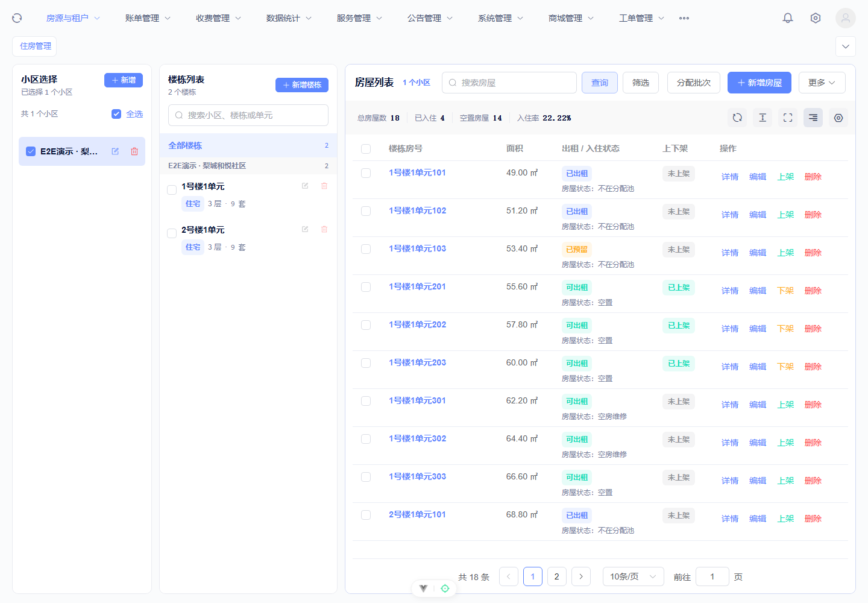868x603 pixels.
Task: Check the row for 1号楼1单元101
Action: (366, 173)
